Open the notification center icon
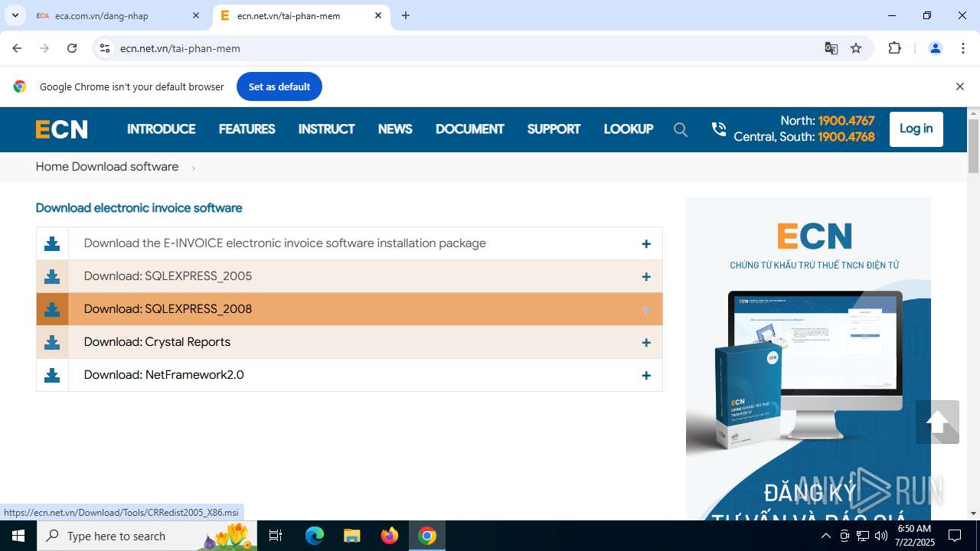 (955, 536)
